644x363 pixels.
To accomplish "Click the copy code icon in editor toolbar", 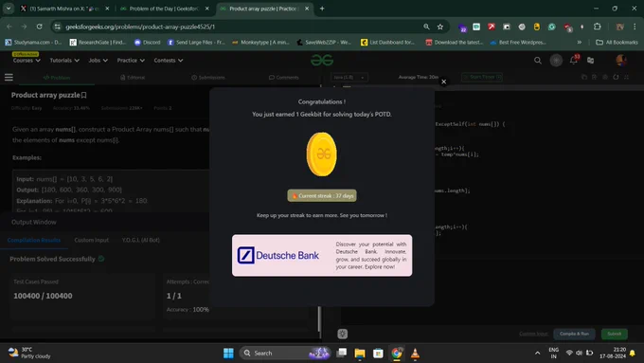I will click(584, 77).
